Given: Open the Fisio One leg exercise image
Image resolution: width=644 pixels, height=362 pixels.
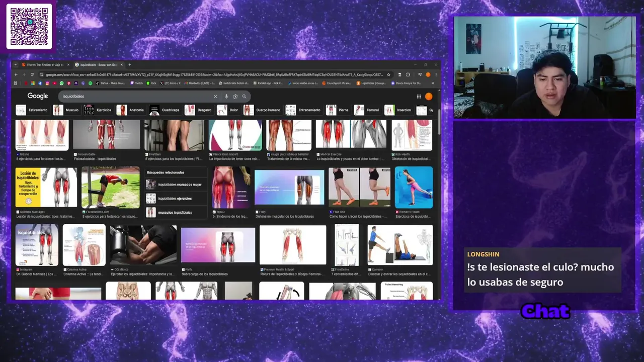Looking at the screenshot, I should point(359,188).
